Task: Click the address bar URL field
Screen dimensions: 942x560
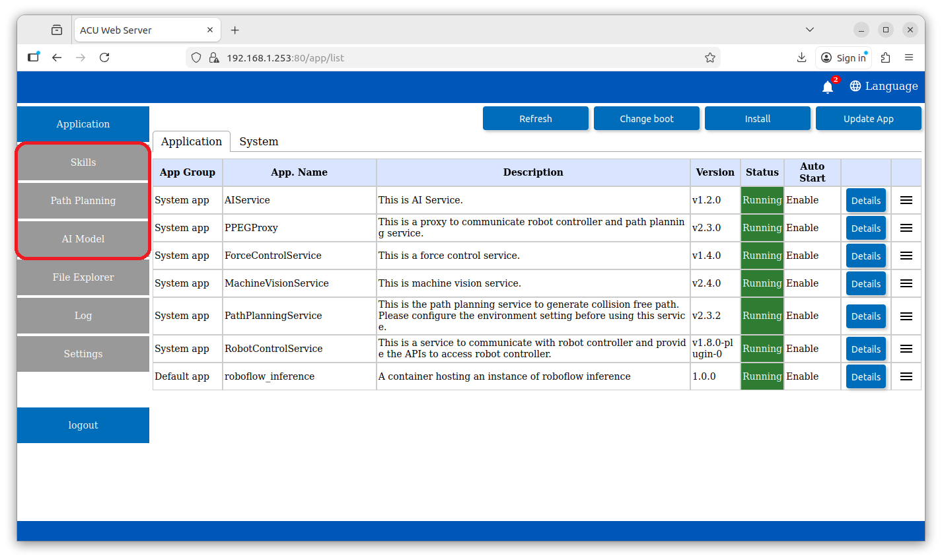Action: coord(453,57)
